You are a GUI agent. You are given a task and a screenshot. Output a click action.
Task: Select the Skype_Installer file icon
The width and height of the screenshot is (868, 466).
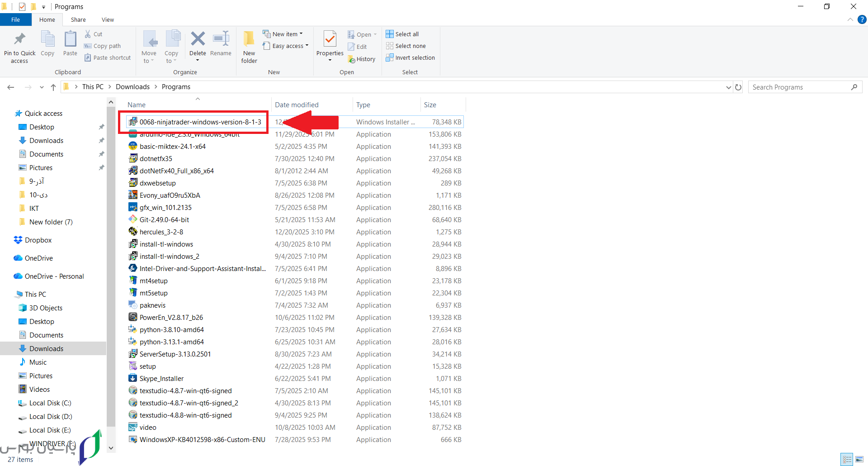coord(132,378)
